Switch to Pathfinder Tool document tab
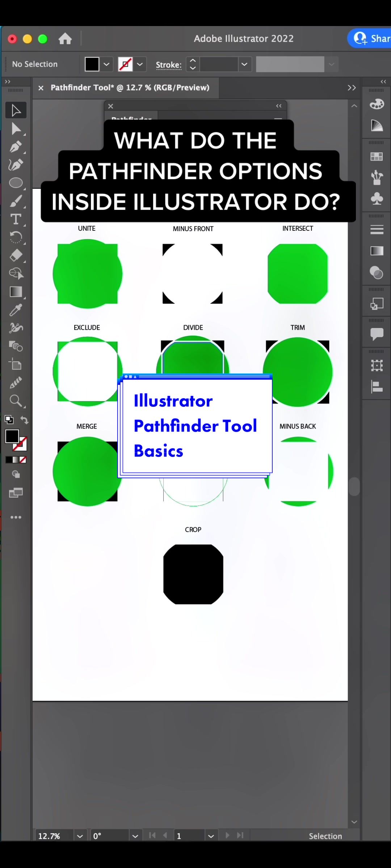 click(x=130, y=88)
